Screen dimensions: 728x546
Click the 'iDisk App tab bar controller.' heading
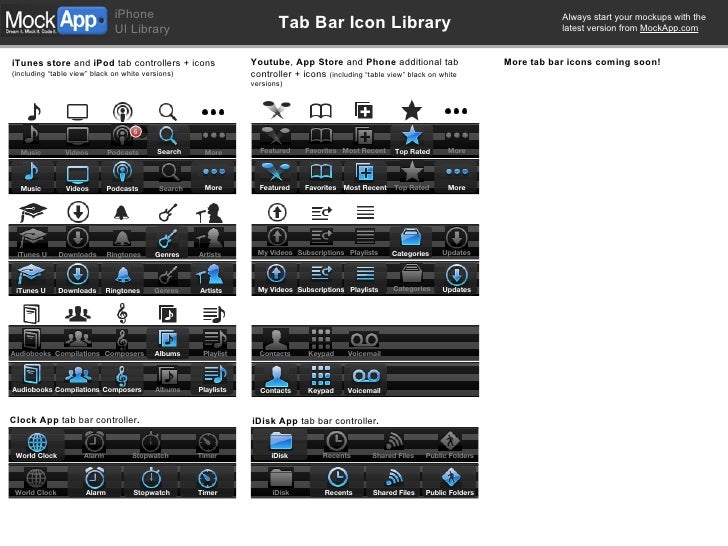(315, 421)
